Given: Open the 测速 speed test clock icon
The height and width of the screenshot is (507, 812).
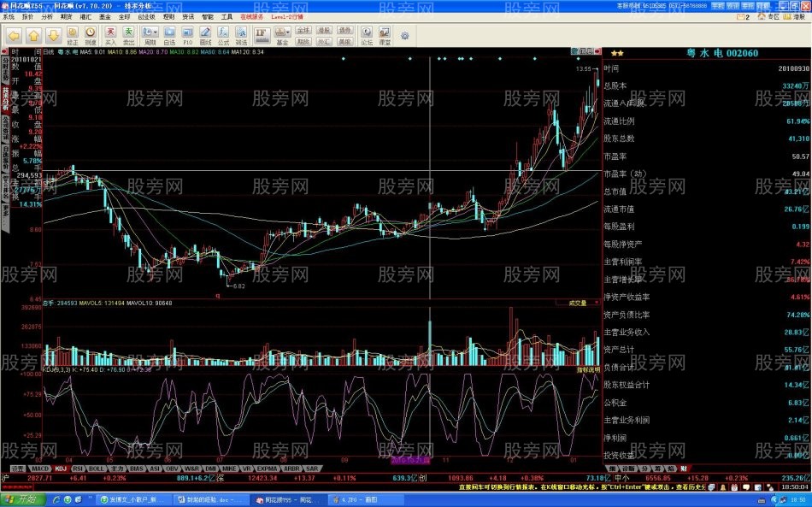Looking at the screenshot, I should click(91, 36).
